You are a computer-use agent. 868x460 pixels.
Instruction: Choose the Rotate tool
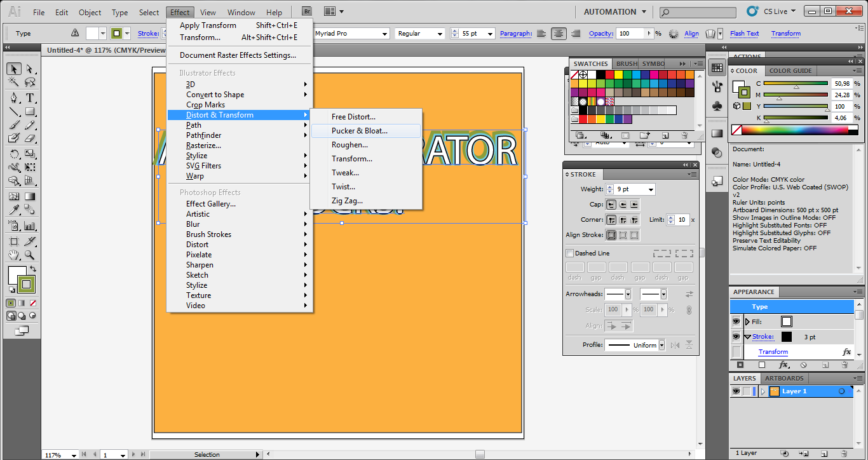click(14, 154)
